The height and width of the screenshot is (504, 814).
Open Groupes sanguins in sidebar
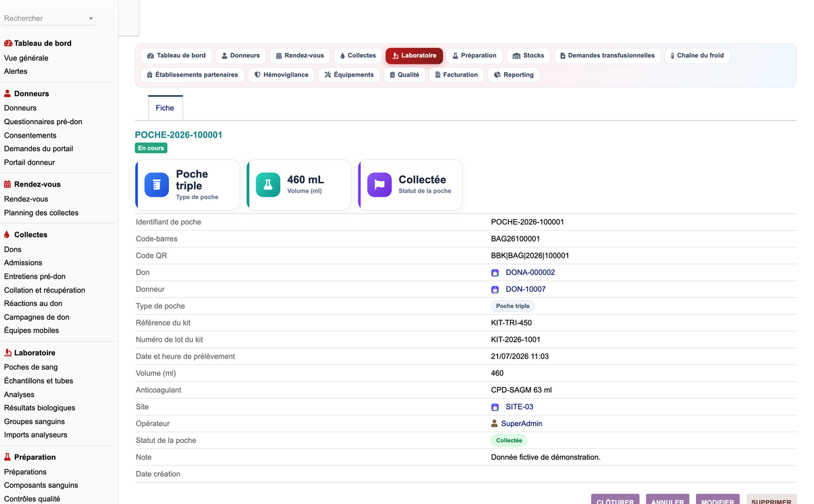point(34,422)
